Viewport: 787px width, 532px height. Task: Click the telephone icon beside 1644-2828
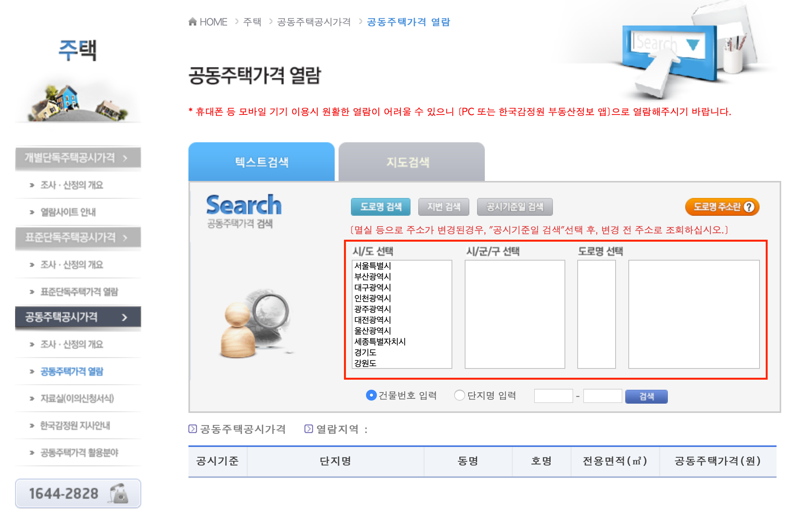click(x=119, y=493)
